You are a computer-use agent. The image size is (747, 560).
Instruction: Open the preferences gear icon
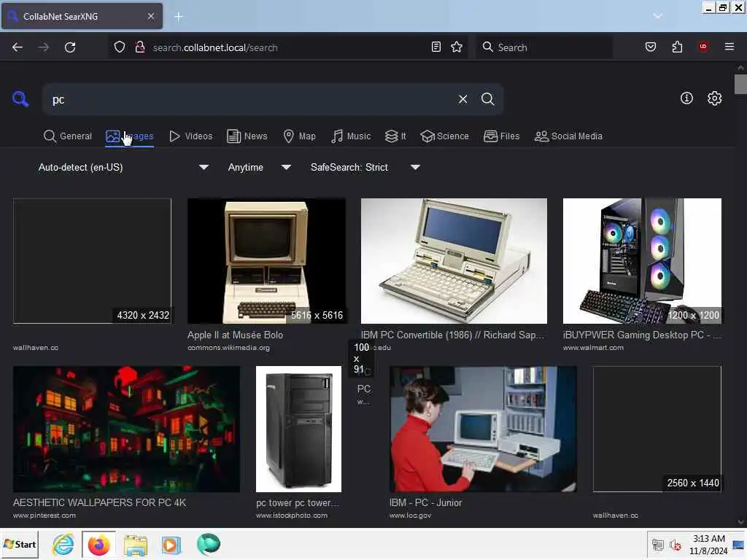714,98
